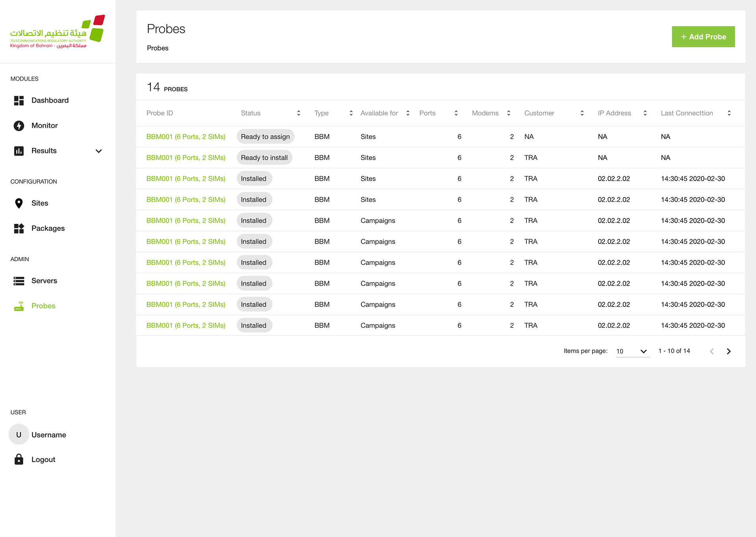Go to next page of probes
The width and height of the screenshot is (756, 537).
pyautogui.click(x=729, y=351)
